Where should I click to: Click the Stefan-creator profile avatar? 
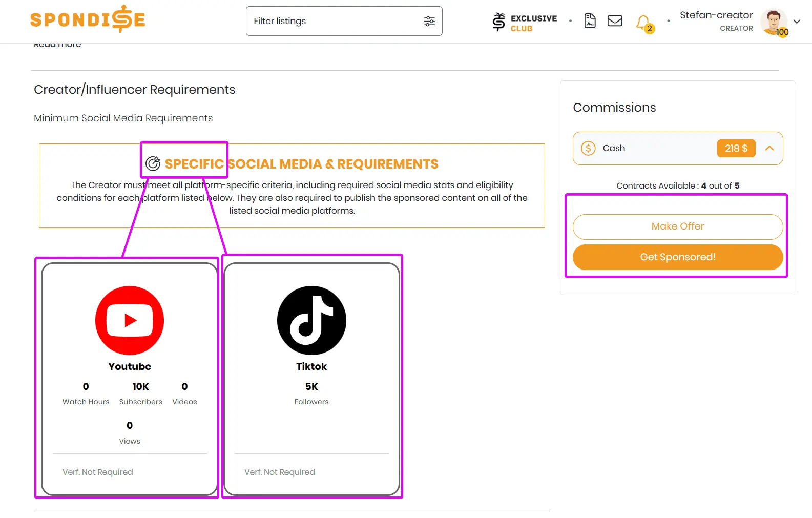point(774,22)
